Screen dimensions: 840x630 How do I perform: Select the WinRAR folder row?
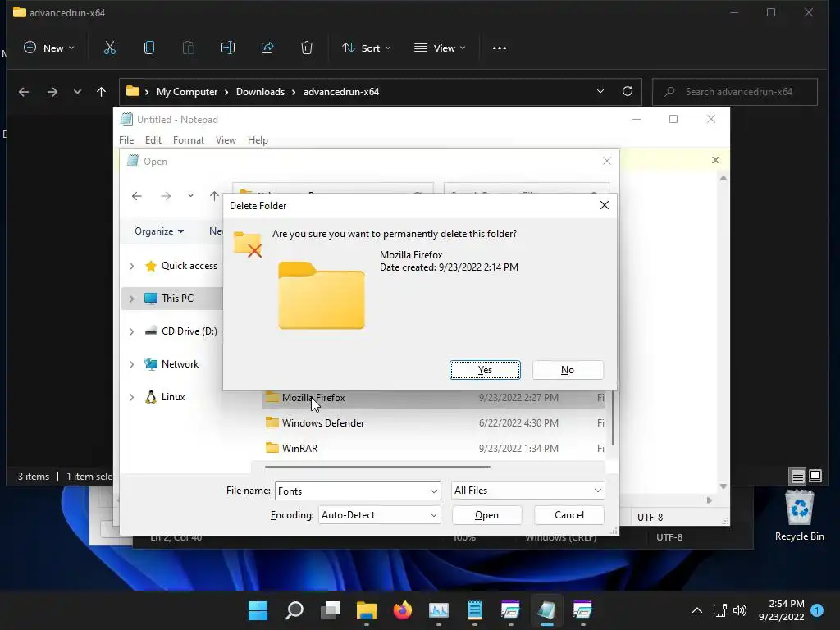tap(434, 449)
